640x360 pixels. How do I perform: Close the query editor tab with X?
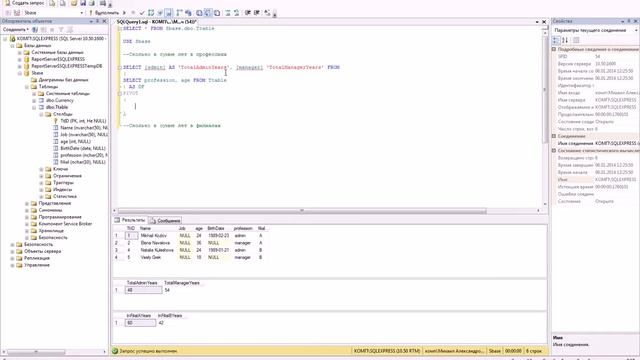coord(544,22)
